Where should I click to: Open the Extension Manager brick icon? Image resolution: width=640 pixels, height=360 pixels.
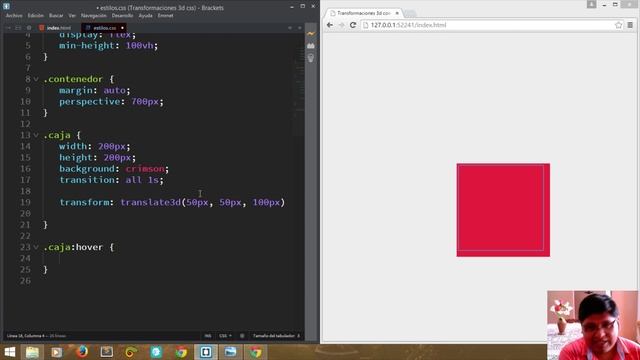311,46
